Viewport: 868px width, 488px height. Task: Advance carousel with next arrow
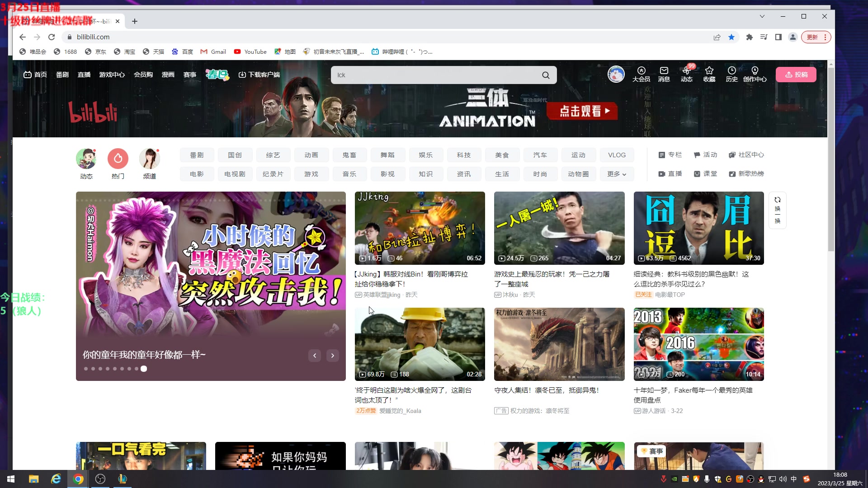tap(332, 356)
